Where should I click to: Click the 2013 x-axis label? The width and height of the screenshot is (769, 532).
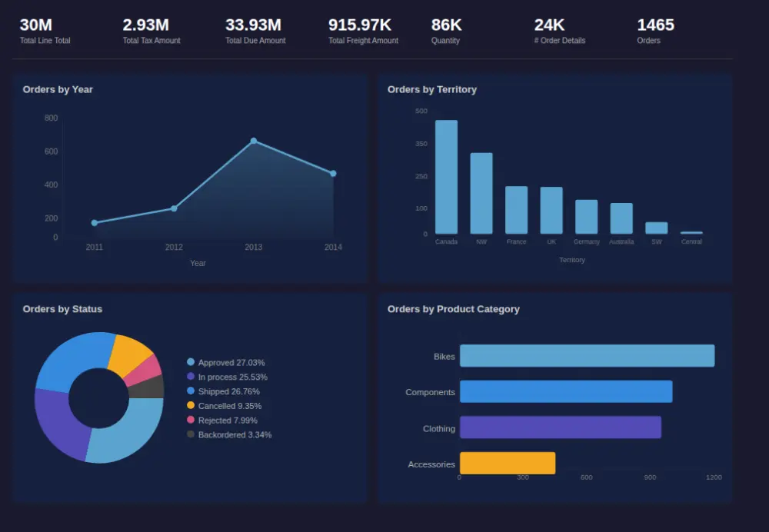(254, 247)
